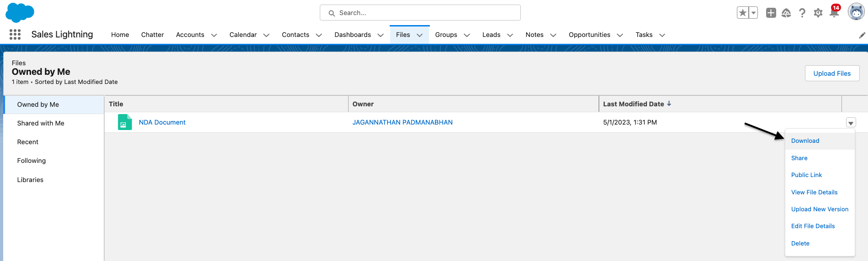Sort by the Title column header

(227, 104)
